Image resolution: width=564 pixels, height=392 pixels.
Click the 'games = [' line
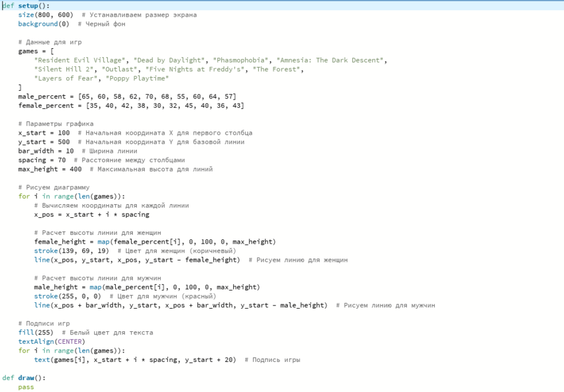pyautogui.click(x=36, y=51)
